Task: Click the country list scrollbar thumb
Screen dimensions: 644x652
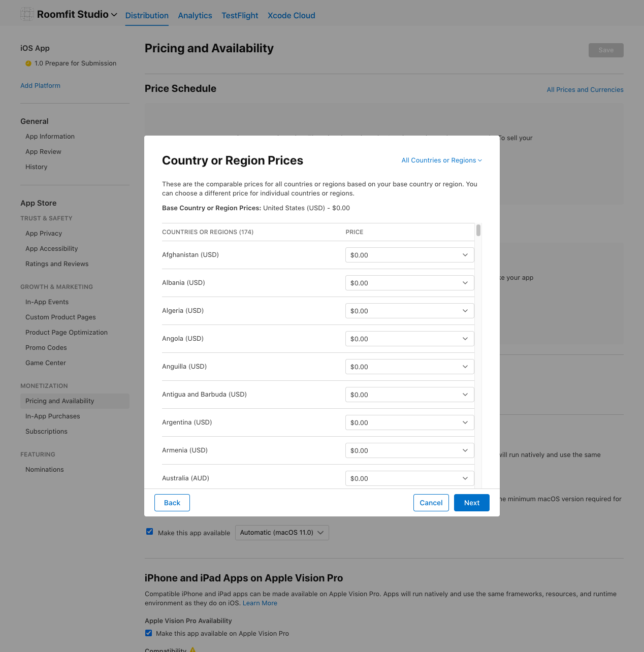Action: (478, 231)
